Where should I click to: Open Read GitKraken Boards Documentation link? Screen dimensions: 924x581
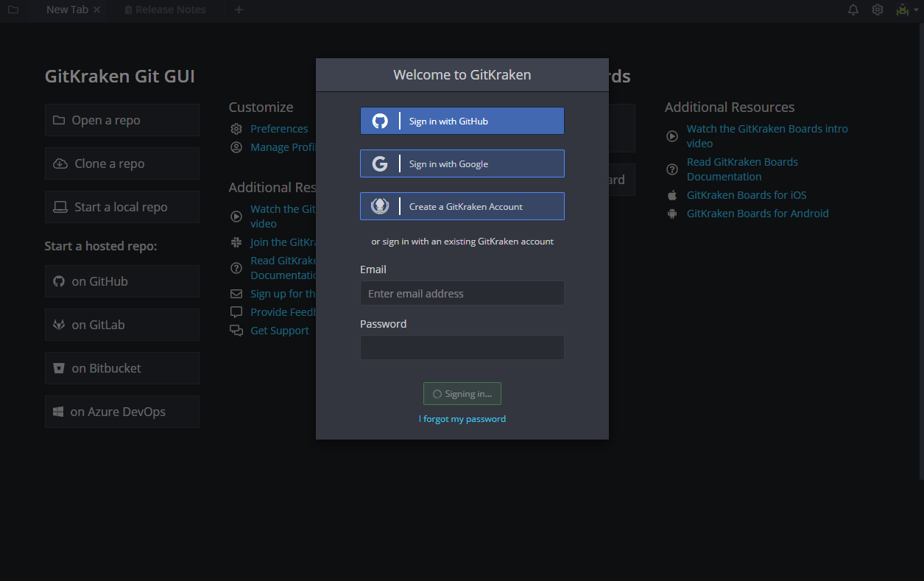click(742, 169)
